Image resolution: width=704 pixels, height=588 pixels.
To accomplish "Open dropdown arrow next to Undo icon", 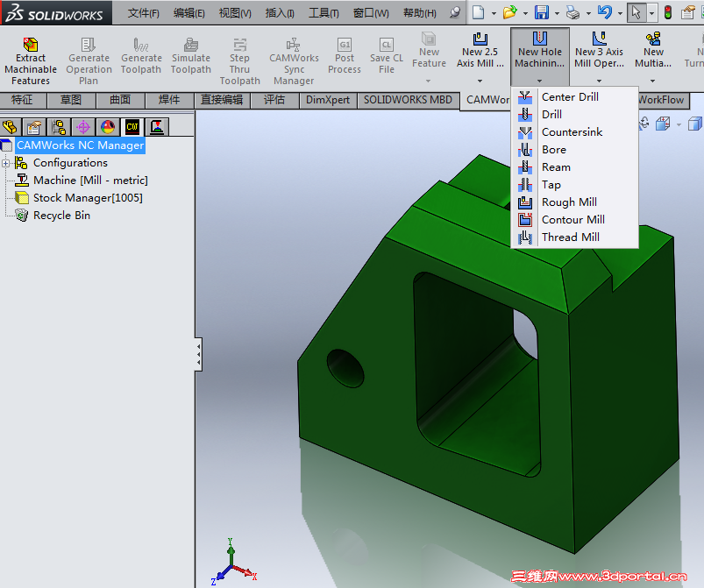I will pyautogui.click(x=620, y=13).
